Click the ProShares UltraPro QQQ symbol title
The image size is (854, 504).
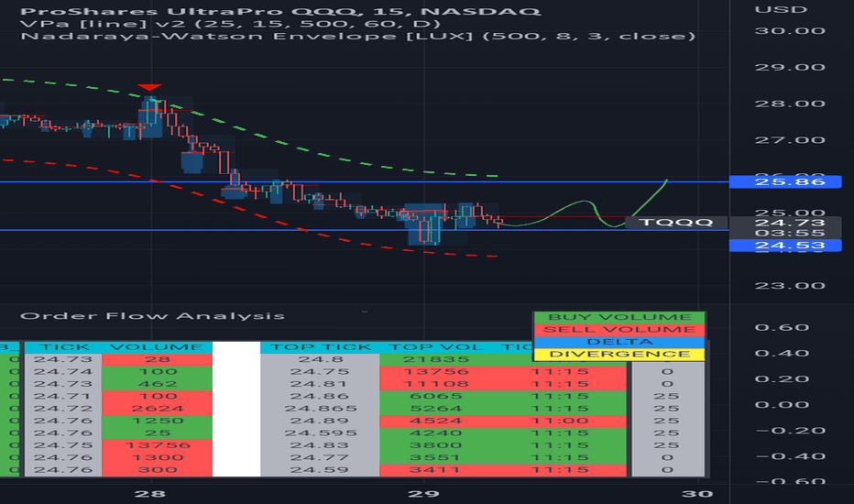280,11
